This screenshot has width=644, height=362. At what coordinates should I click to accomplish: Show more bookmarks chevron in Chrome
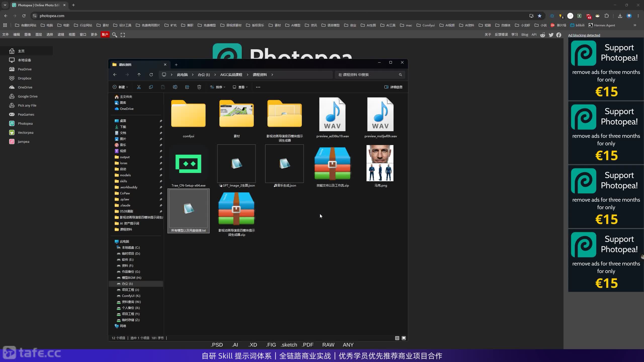[635, 25]
